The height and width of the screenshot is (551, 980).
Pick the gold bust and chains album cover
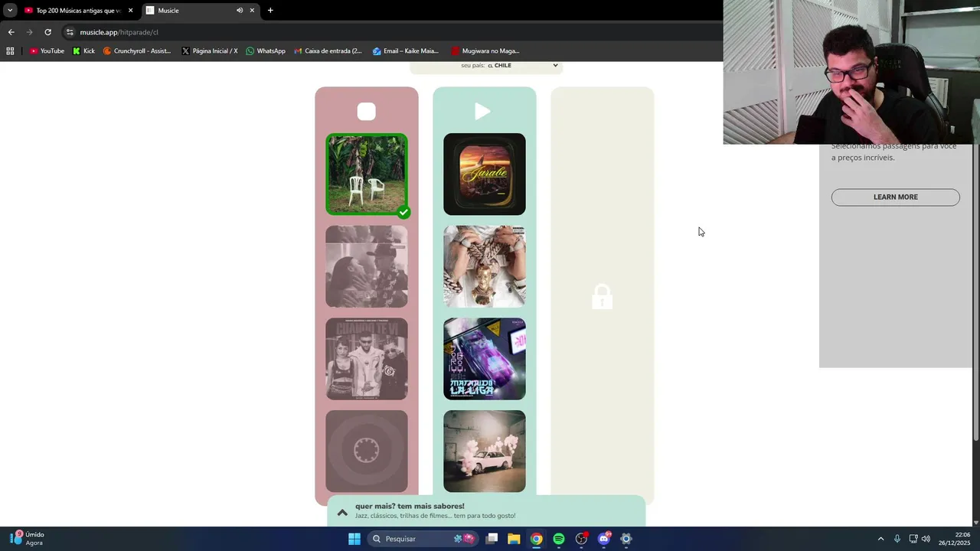(x=485, y=266)
